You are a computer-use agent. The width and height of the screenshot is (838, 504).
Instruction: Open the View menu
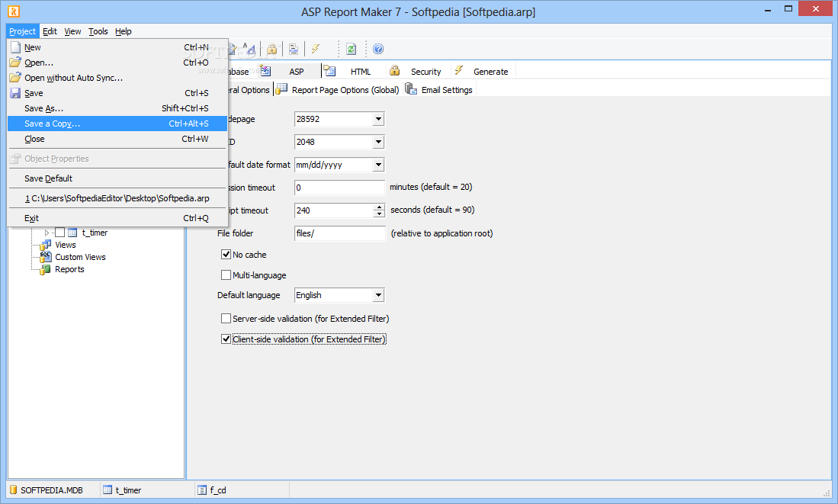coord(72,31)
